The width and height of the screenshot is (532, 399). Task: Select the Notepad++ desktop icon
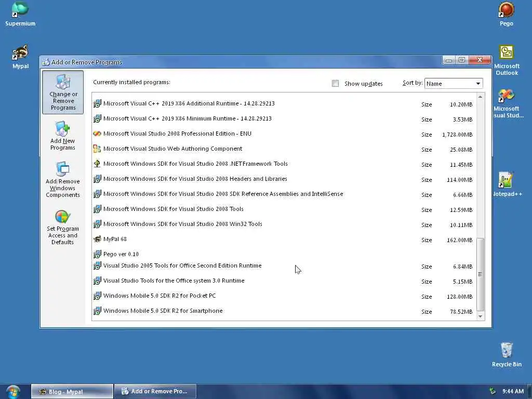coord(506,180)
